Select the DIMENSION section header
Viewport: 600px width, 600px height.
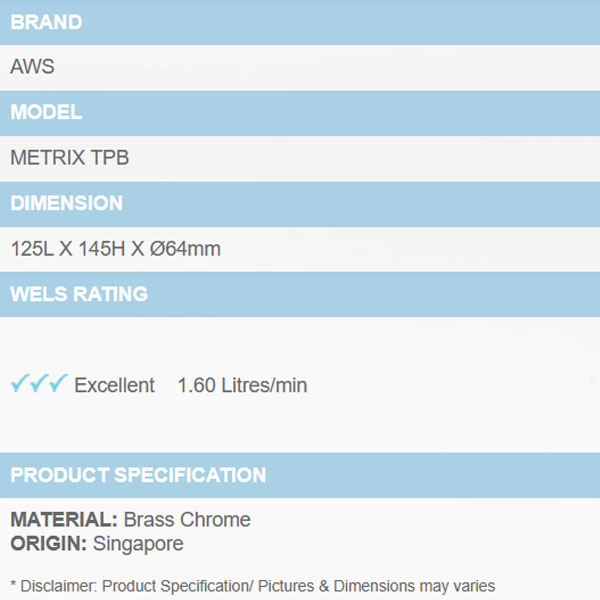click(x=66, y=203)
